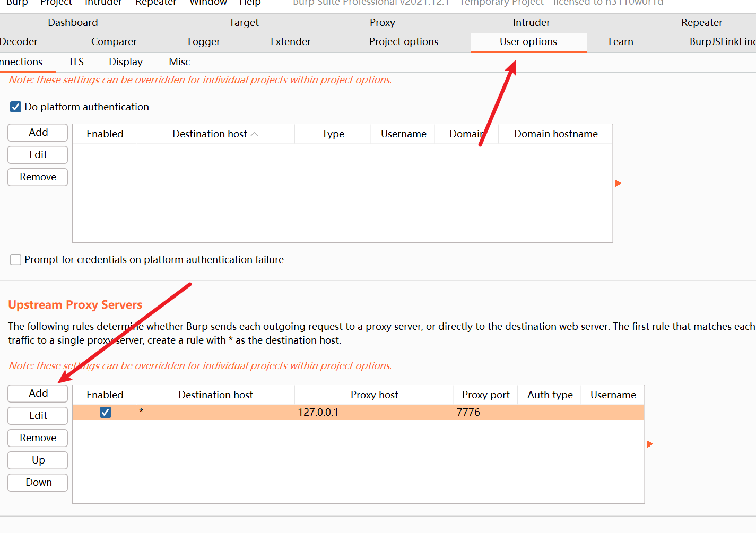Select the User options tab
Image resolution: width=756 pixels, height=533 pixels.
pyautogui.click(x=528, y=42)
